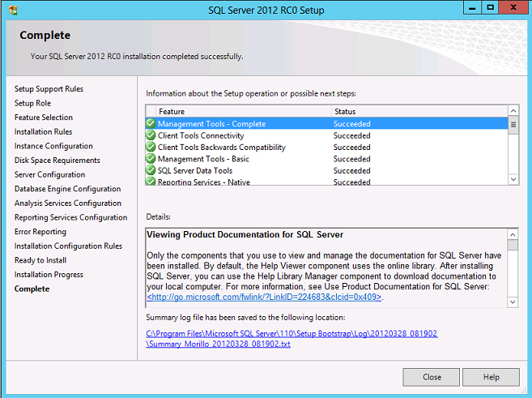Select the Management Tools - Complete row
Image resolution: width=532 pixels, height=398 pixels.
[x=327, y=123]
